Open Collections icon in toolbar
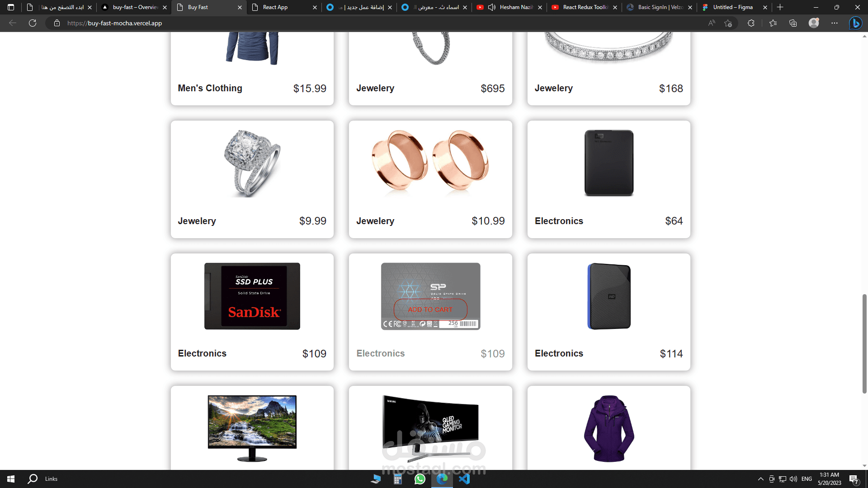 [x=793, y=23]
